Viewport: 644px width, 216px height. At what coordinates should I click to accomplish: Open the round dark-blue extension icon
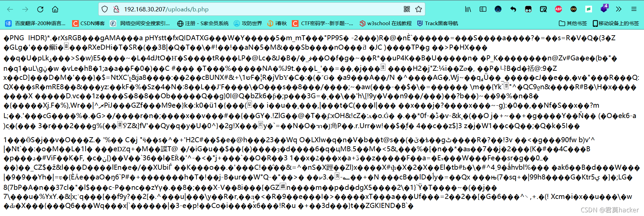click(498, 9)
